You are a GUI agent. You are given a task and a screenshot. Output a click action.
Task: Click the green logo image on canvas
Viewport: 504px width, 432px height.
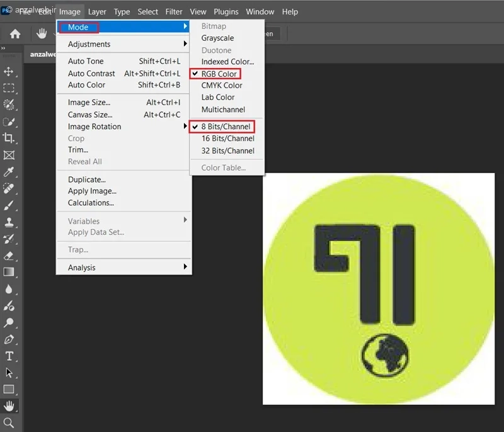tap(379, 289)
